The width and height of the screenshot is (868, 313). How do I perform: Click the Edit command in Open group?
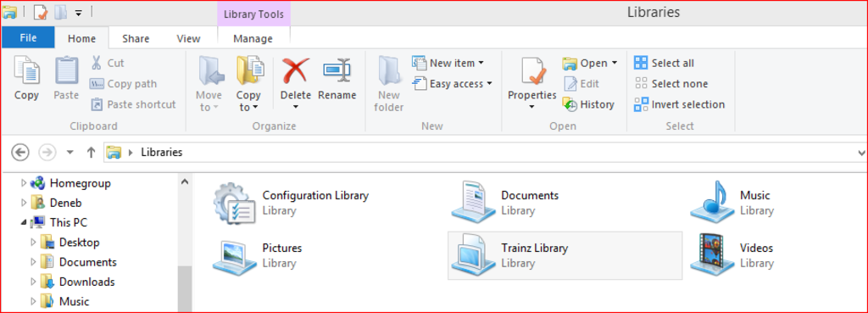[581, 84]
